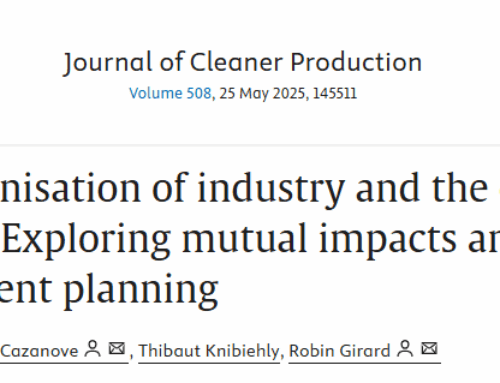This screenshot has width=500, height=383.
Task: Click the word "industry" in article title
Action: coord(271,189)
